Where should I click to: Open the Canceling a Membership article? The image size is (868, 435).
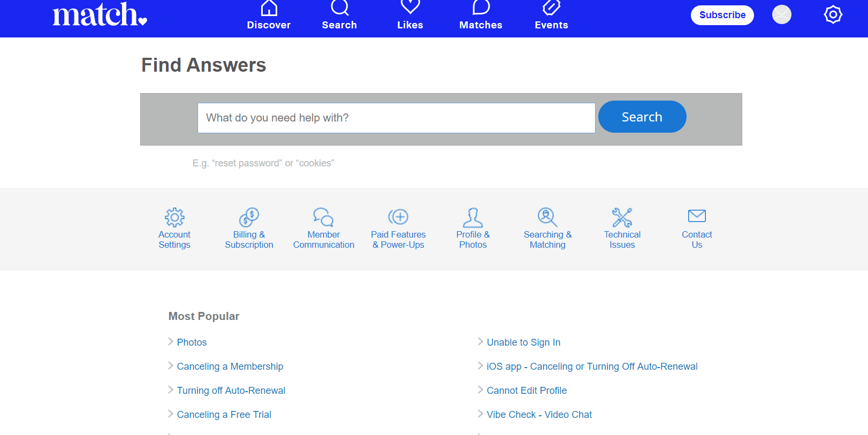(x=230, y=367)
